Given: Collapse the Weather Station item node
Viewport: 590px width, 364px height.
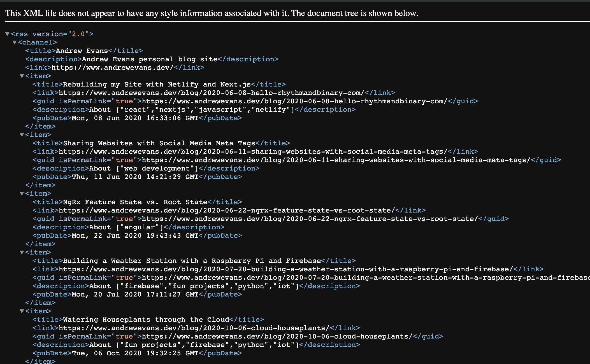Looking at the screenshot, I should pyautogui.click(x=22, y=252).
